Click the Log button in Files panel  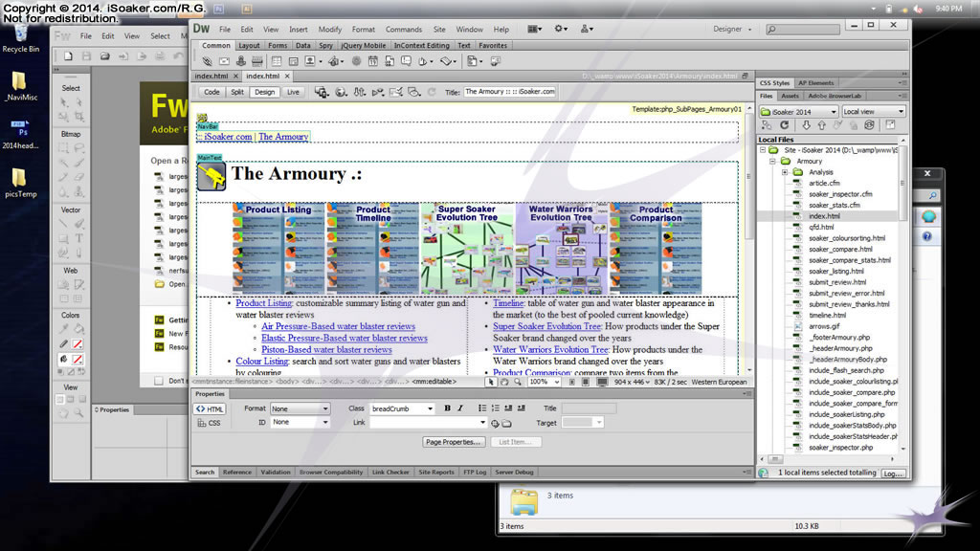tap(893, 474)
